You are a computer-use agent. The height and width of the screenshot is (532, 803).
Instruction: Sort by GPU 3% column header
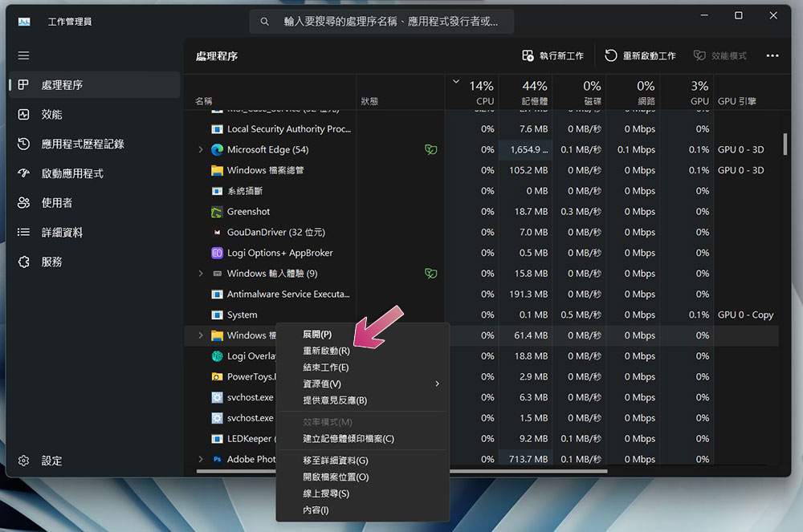(x=687, y=92)
